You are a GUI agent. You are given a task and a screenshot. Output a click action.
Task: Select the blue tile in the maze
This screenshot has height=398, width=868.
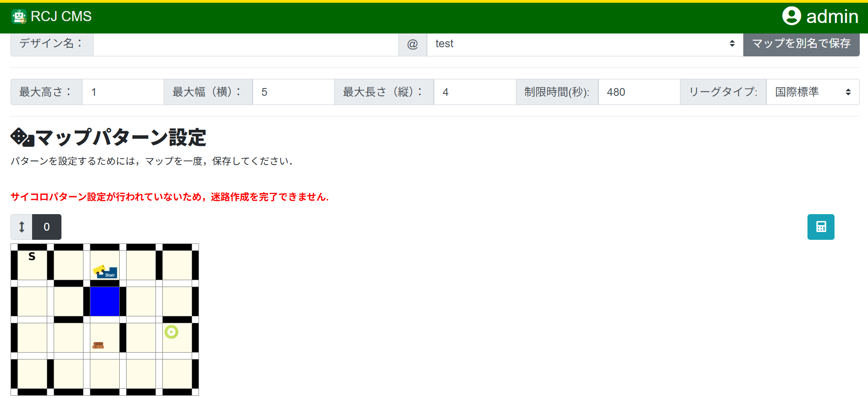(105, 301)
